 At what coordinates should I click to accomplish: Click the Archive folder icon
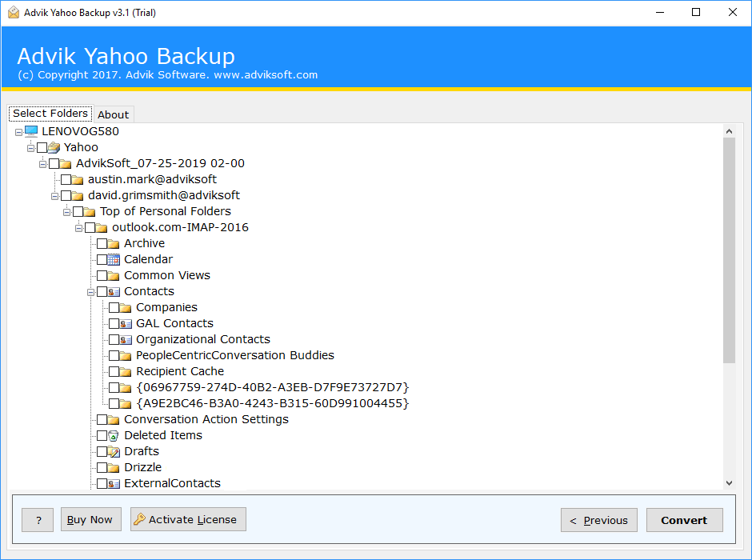click(114, 244)
